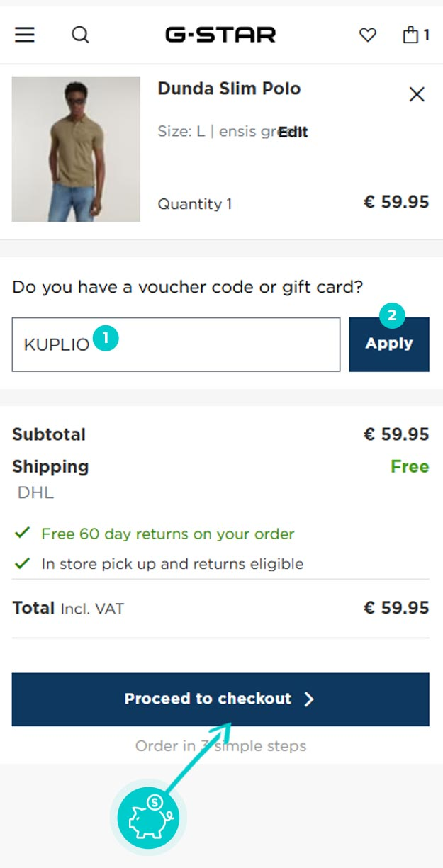Open the wishlist heart icon
This screenshot has width=443, height=868.
click(368, 35)
